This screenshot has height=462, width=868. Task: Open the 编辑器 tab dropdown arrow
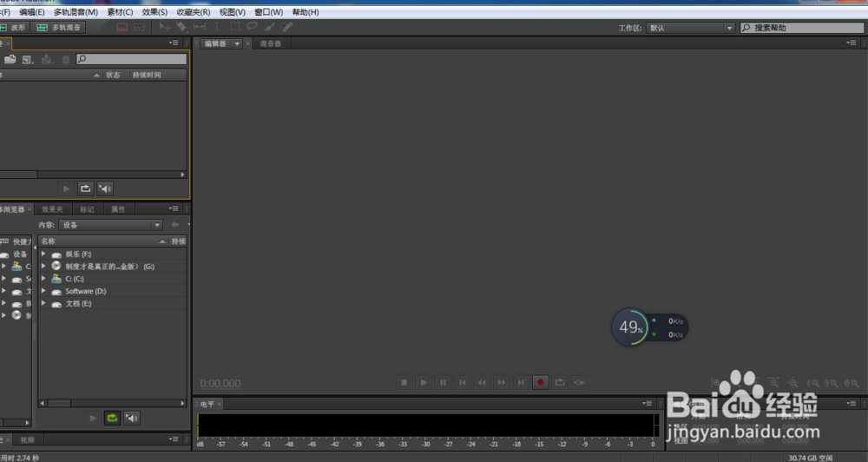(237, 43)
